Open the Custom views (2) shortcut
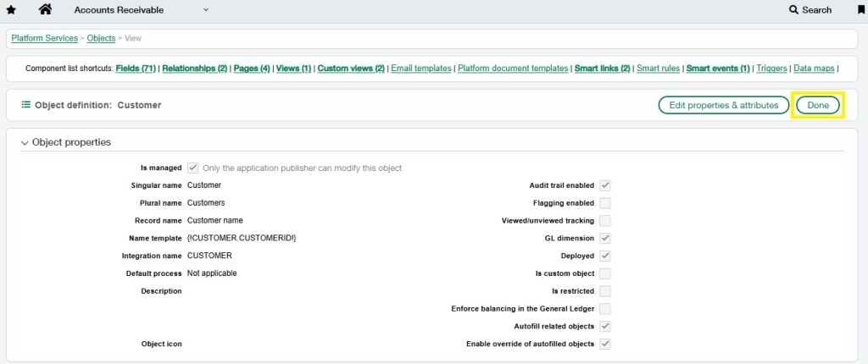The width and height of the screenshot is (868, 364). (351, 69)
